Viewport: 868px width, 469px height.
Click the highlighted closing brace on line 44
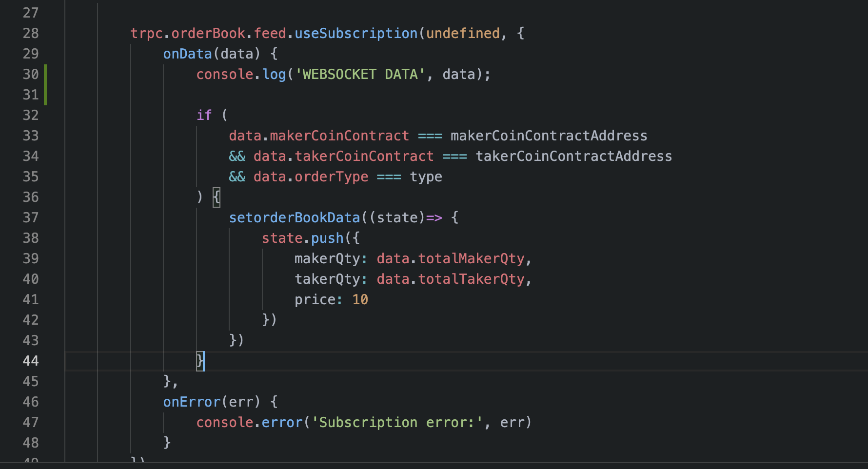coord(200,361)
